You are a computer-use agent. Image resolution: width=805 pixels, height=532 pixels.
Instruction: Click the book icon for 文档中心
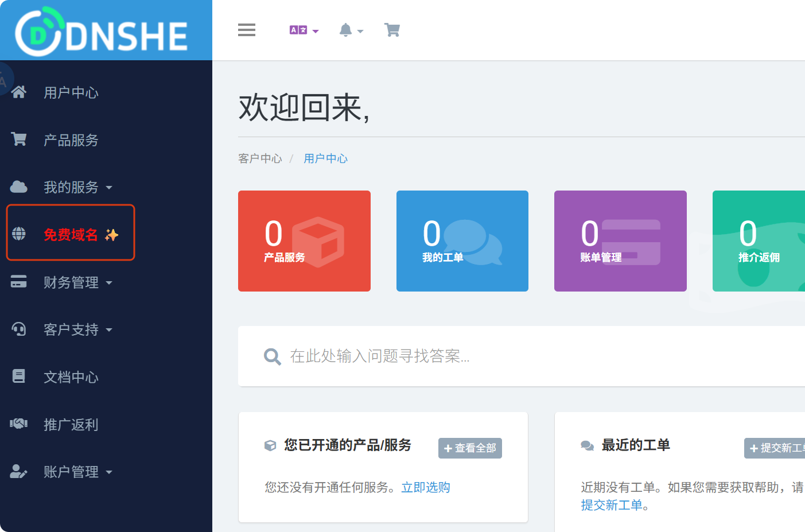[19, 376]
